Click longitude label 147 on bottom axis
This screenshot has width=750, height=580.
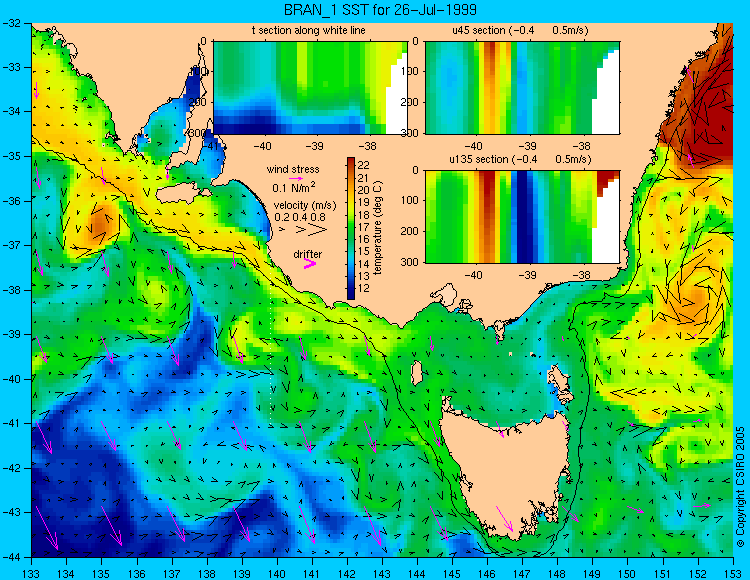pyautogui.click(x=522, y=573)
